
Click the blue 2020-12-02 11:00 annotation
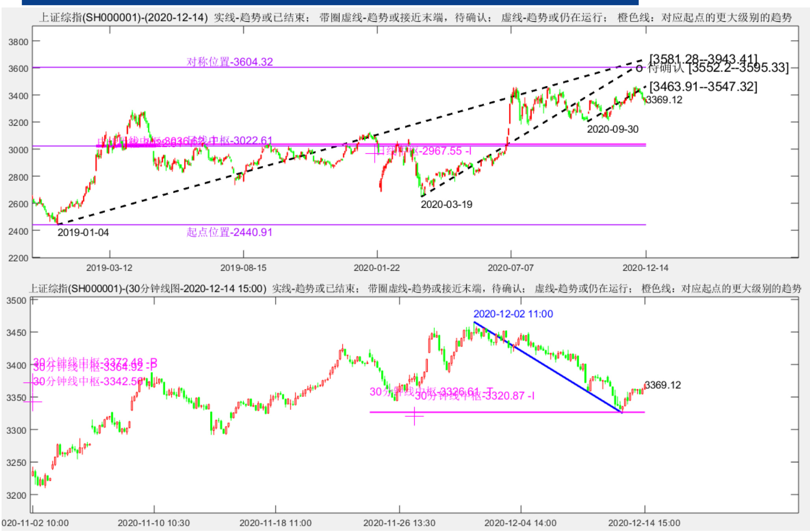click(x=513, y=314)
